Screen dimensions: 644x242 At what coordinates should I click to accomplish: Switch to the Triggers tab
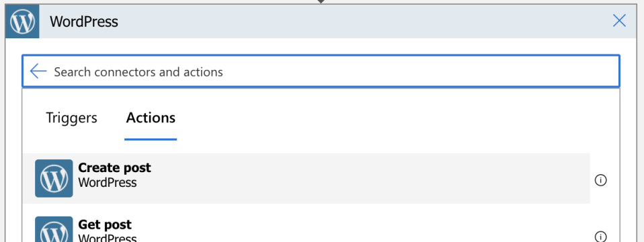tap(71, 118)
